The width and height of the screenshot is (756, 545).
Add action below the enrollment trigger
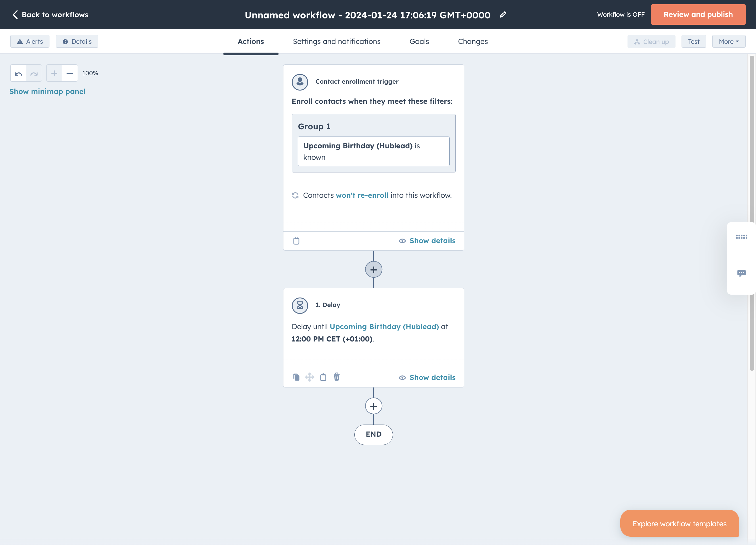pyautogui.click(x=373, y=269)
